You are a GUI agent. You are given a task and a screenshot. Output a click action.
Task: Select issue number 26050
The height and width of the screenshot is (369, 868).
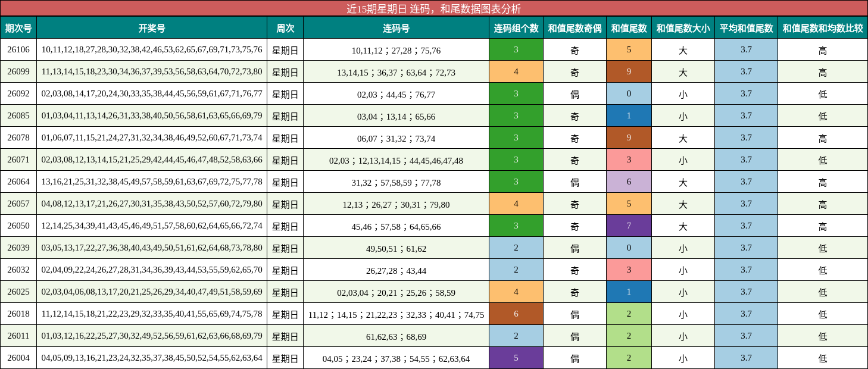click(18, 226)
